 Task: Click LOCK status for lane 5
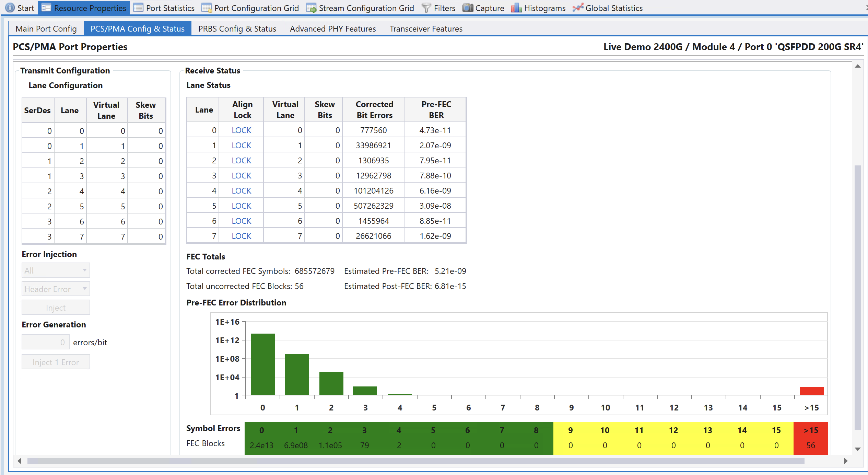[x=241, y=206]
